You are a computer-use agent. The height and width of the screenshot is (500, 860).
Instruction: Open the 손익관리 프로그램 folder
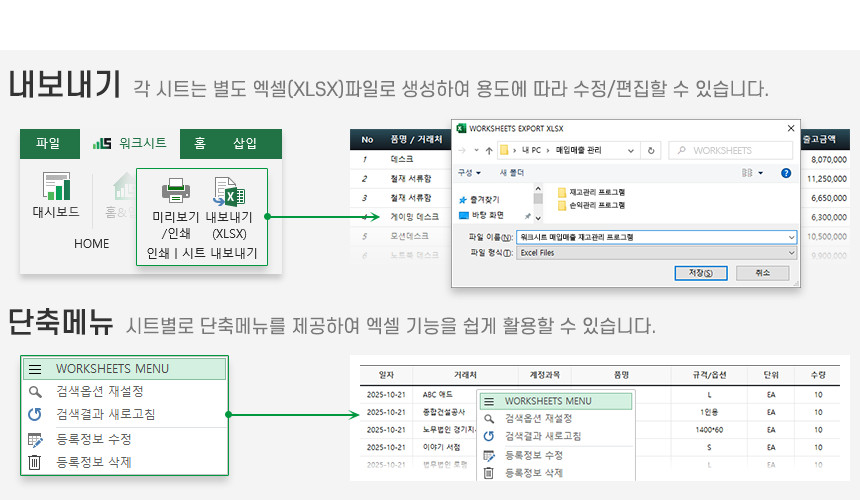pyautogui.click(x=595, y=205)
